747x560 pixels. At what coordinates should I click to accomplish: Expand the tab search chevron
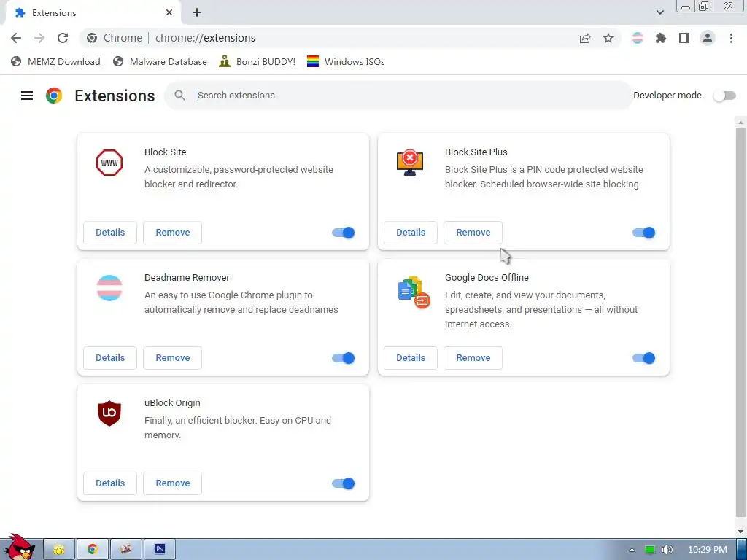point(659,12)
